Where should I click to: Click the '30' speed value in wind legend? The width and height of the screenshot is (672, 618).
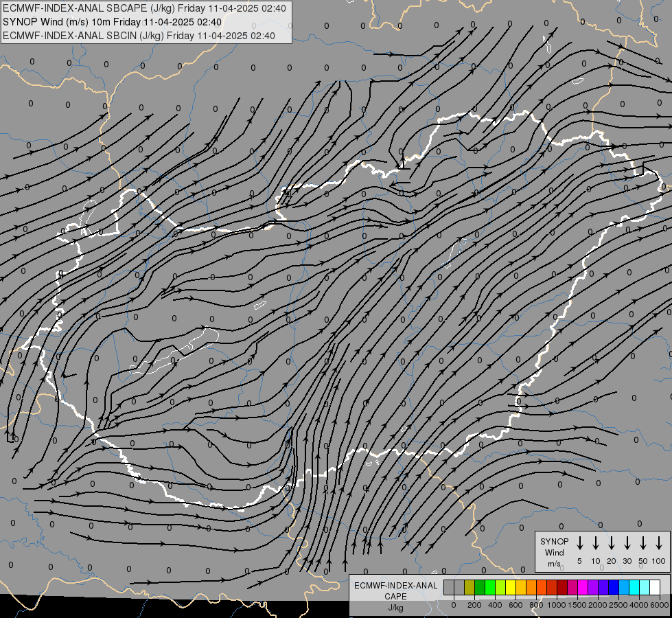click(x=627, y=561)
